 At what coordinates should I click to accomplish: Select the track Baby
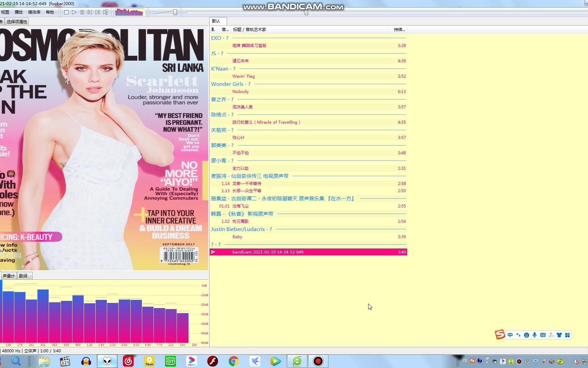click(308, 236)
